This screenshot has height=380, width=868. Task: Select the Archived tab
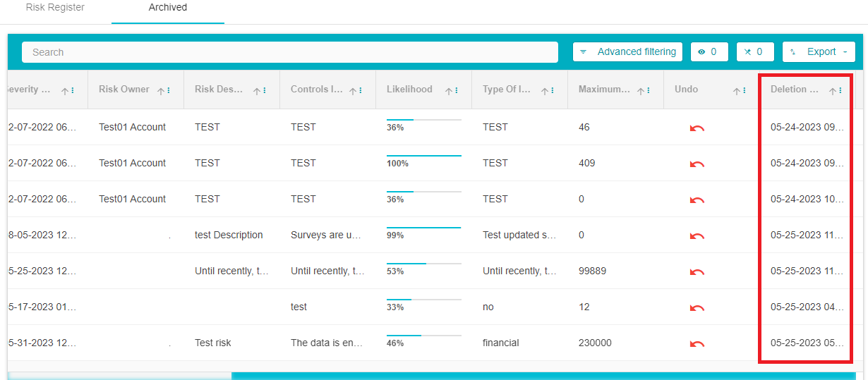168,8
